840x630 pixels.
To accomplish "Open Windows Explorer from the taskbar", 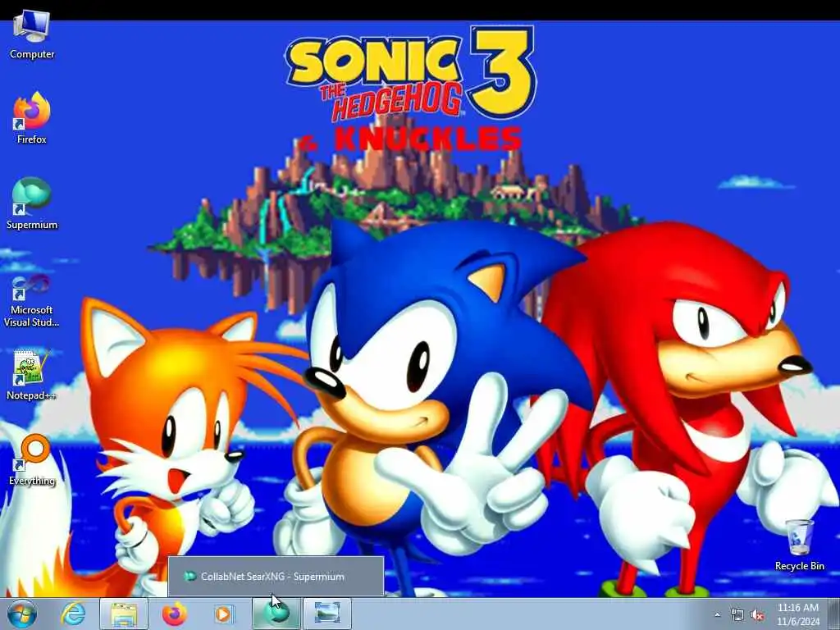I will point(124,614).
